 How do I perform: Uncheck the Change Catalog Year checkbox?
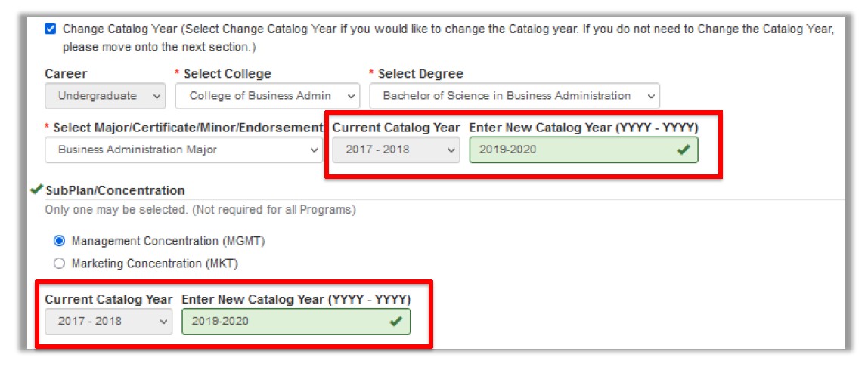(51, 29)
